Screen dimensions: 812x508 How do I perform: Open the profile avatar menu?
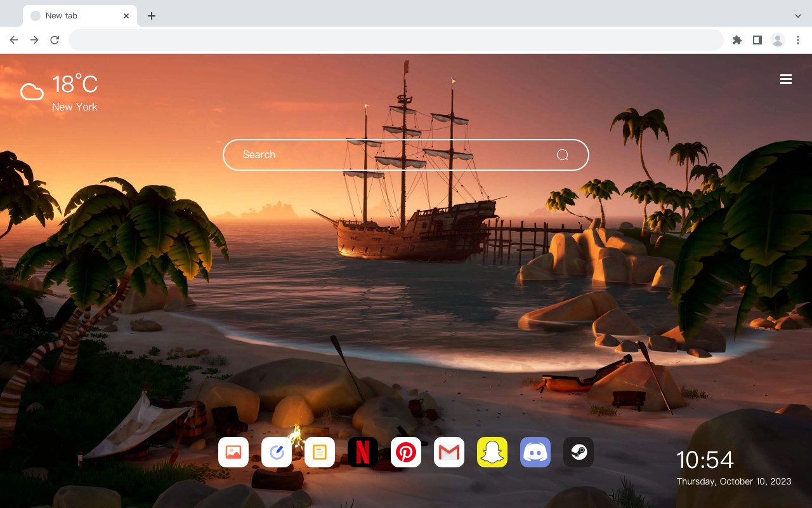coord(778,40)
